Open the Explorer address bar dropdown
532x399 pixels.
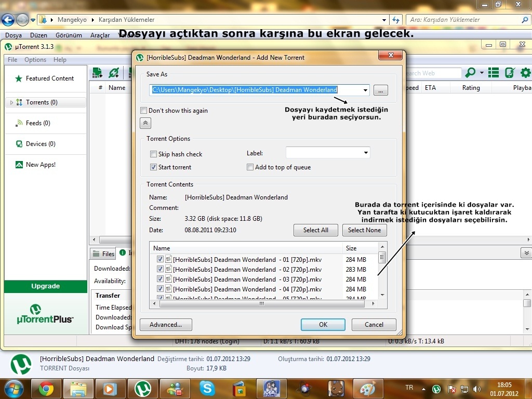tap(384, 20)
